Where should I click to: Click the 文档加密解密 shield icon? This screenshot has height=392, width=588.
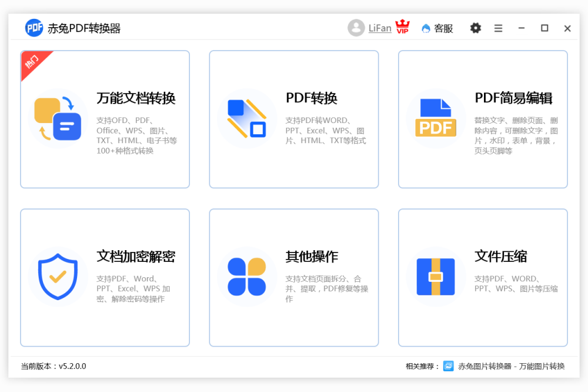click(58, 277)
